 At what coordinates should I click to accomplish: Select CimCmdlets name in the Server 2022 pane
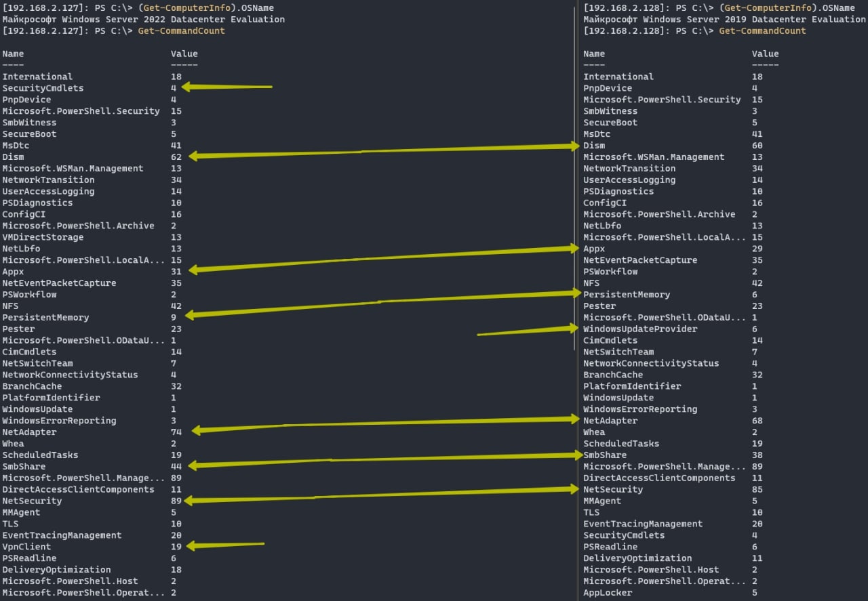(x=30, y=352)
